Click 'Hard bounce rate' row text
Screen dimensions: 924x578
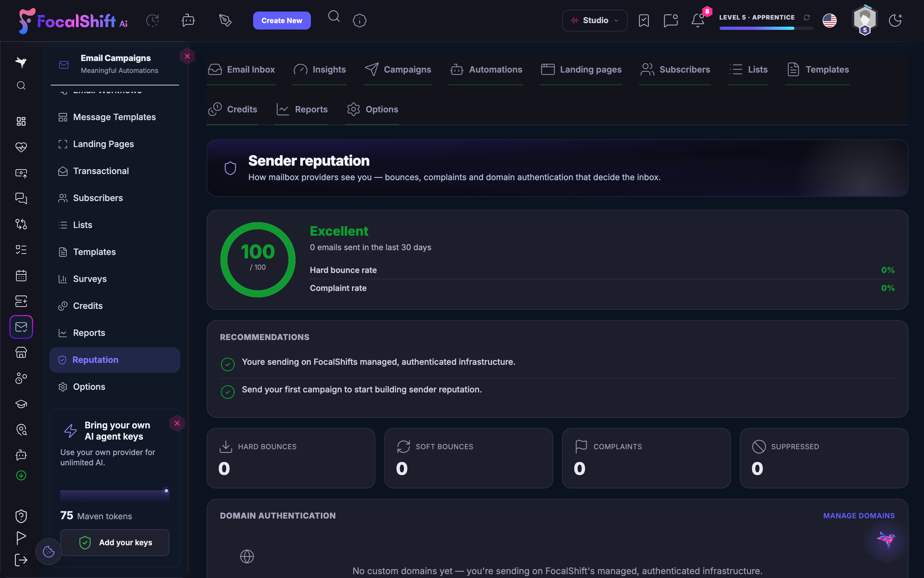(343, 270)
